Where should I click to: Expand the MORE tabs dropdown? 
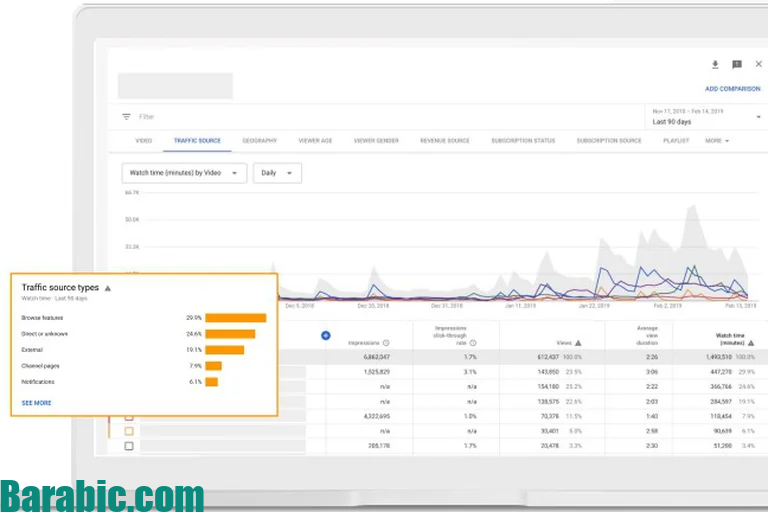click(717, 141)
